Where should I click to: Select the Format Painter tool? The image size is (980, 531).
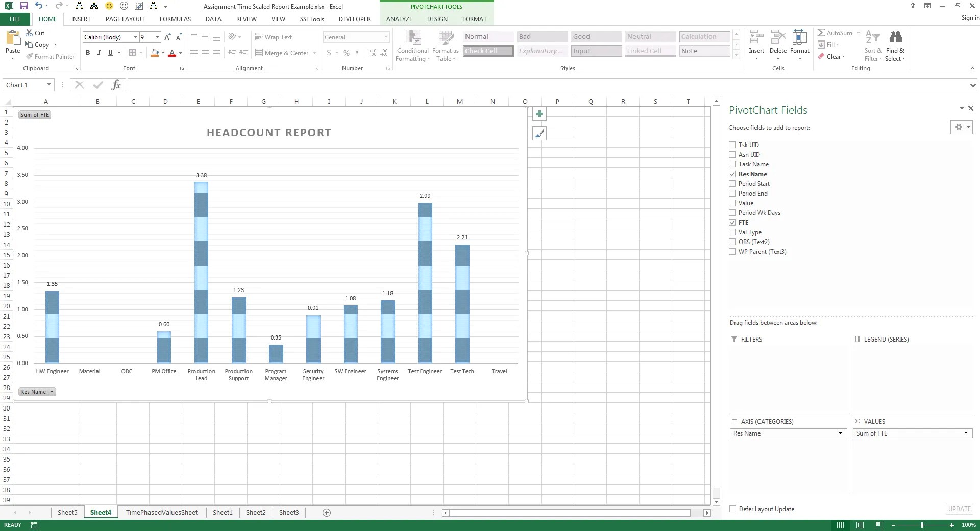click(x=50, y=56)
